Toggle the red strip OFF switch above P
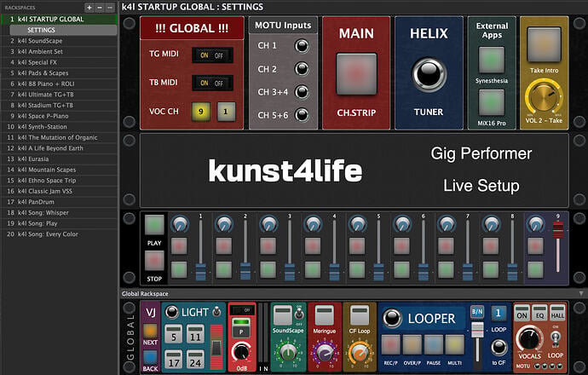The width and height of the screenshot is (588, 375). pos(242,310)
